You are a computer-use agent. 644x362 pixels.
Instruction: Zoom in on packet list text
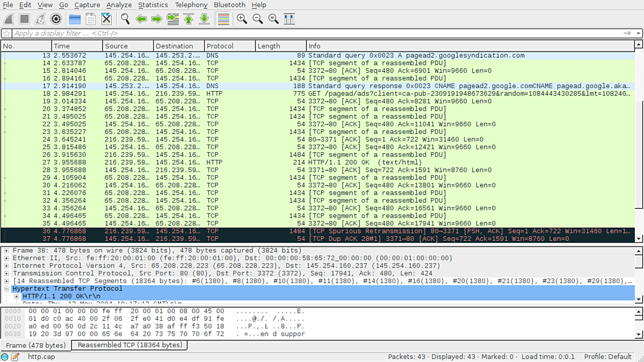(242, 19)
